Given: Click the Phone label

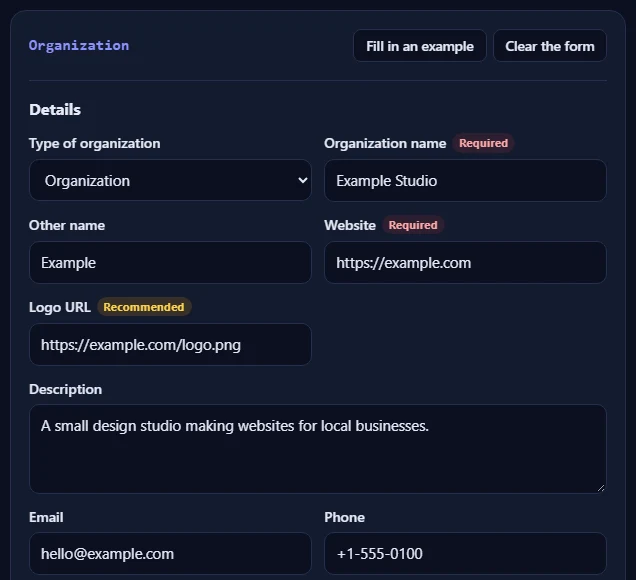Looking at the screenshot, I should click(x=344, y=517).
